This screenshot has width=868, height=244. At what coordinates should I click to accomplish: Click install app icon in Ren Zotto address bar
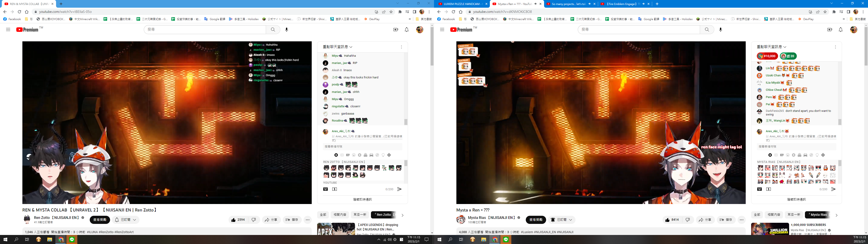pyautogui.click(x=376, y=12)
